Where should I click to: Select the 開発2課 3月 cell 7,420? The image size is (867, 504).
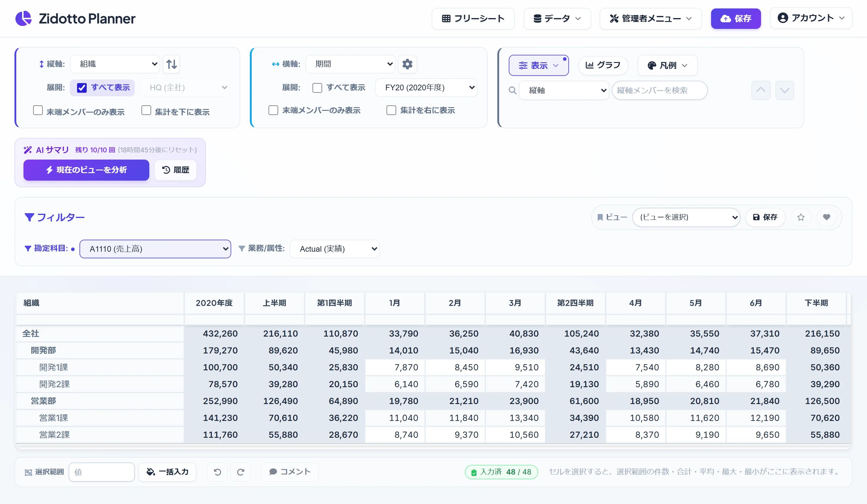(515, 384)
